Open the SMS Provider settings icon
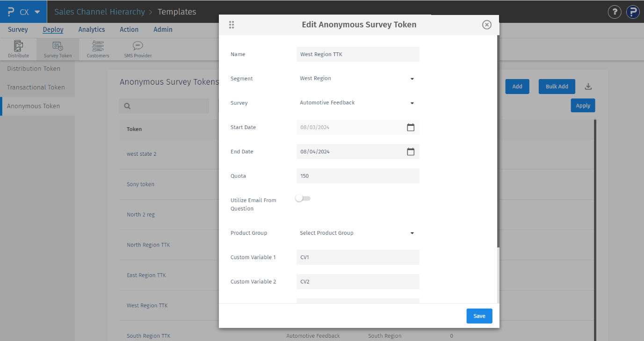Screen dimensions: 644x341 click(137, 49)
